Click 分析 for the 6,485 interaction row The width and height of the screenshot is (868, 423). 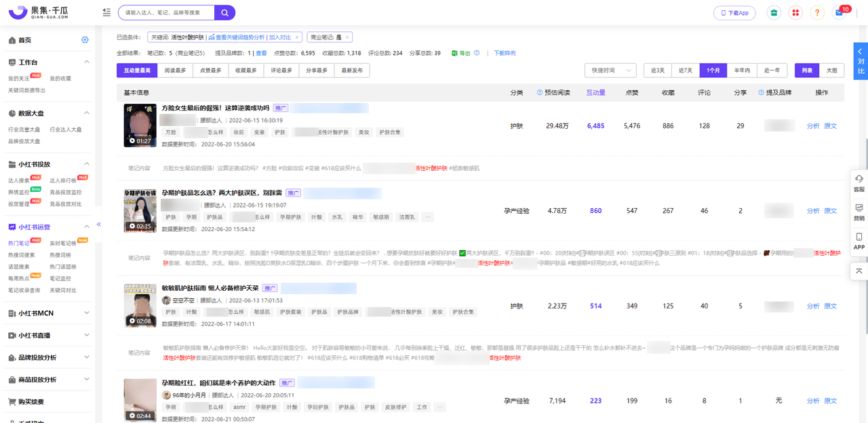point(813,125)
